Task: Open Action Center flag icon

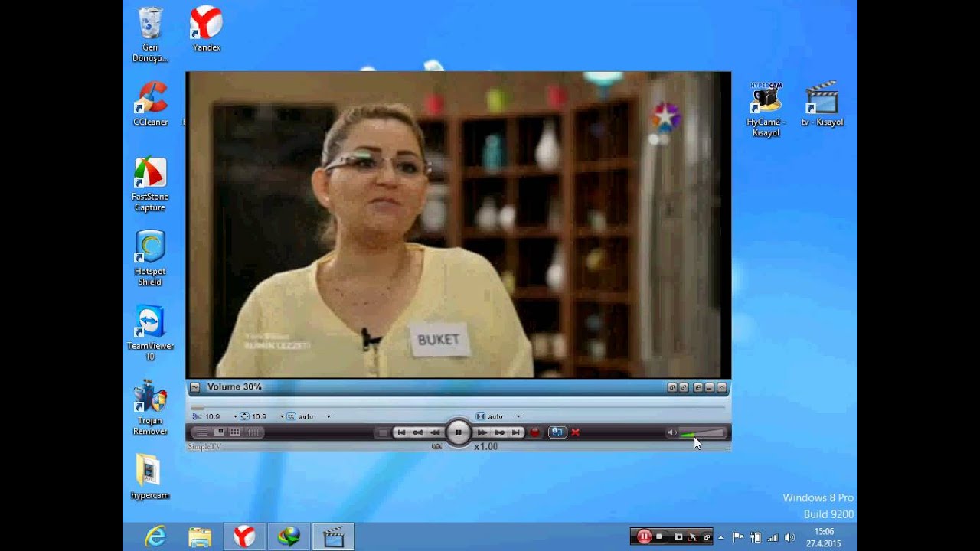Action: click(738, 537)
